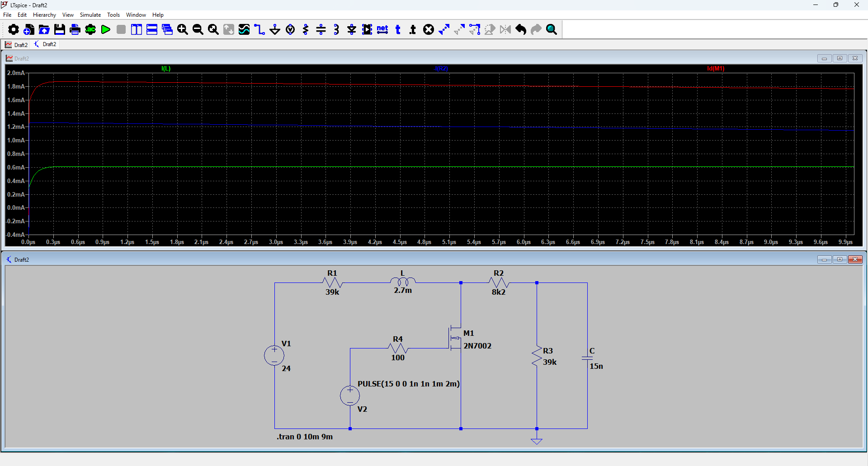Click the Undo arrow icon
Viewport: 868px width, 466px height.
click(x=521, y=30)
